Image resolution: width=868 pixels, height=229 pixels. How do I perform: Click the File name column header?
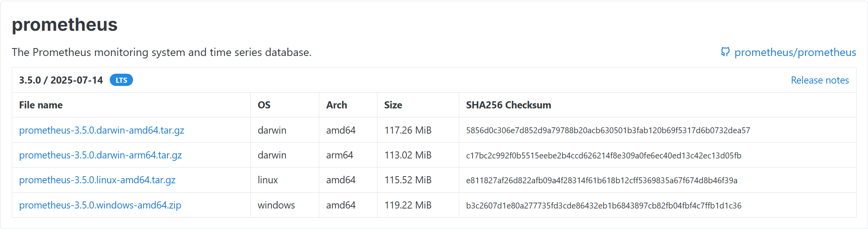click(x=41, y=105)
